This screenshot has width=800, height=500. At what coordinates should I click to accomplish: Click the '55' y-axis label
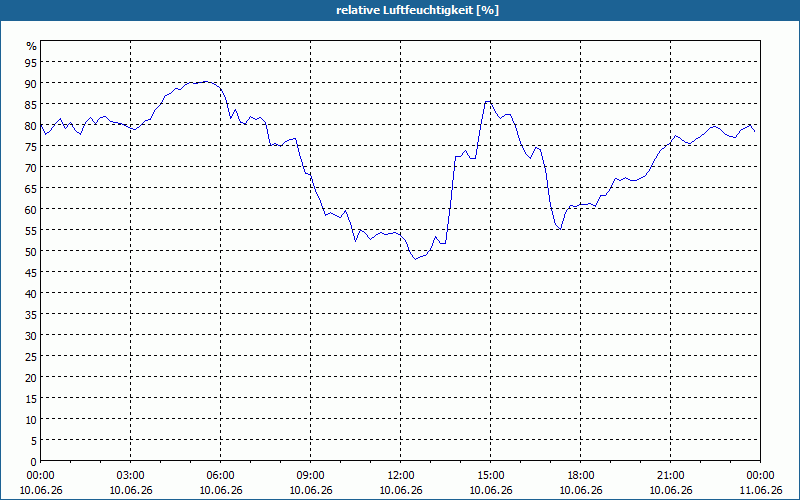31,231
